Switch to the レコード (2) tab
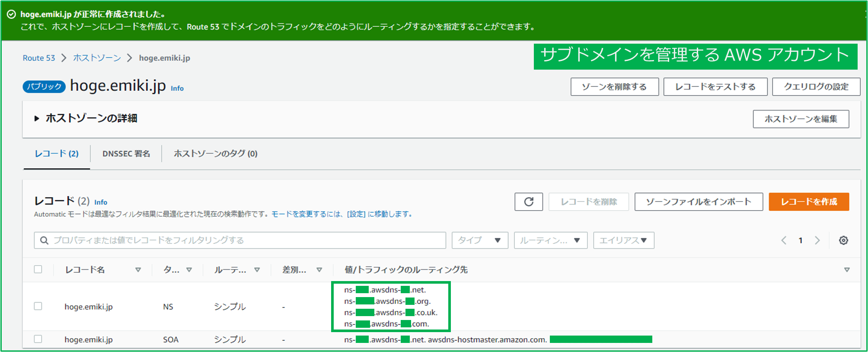This screenshot has width=868, height=352. click(57, 154)
